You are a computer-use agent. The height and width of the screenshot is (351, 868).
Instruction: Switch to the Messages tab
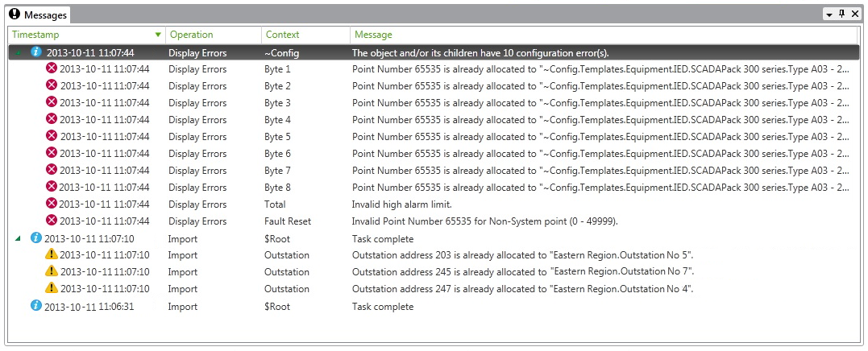pos(37,14)
